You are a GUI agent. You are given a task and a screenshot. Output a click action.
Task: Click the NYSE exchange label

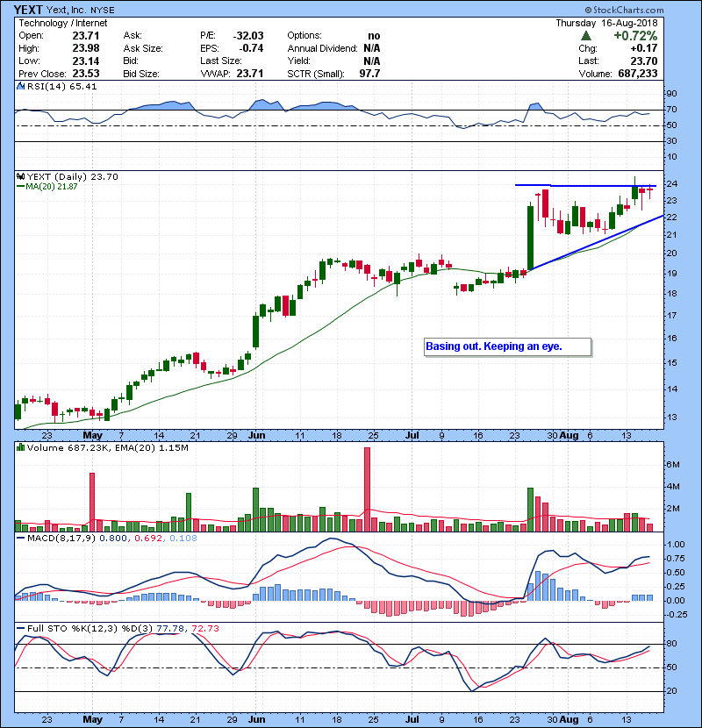[x=102, y=11]
